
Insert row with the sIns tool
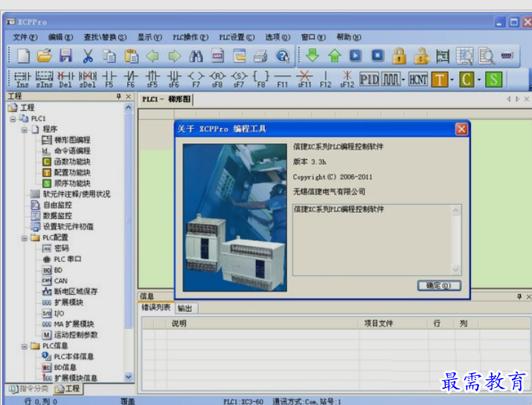tap(45, 80)
